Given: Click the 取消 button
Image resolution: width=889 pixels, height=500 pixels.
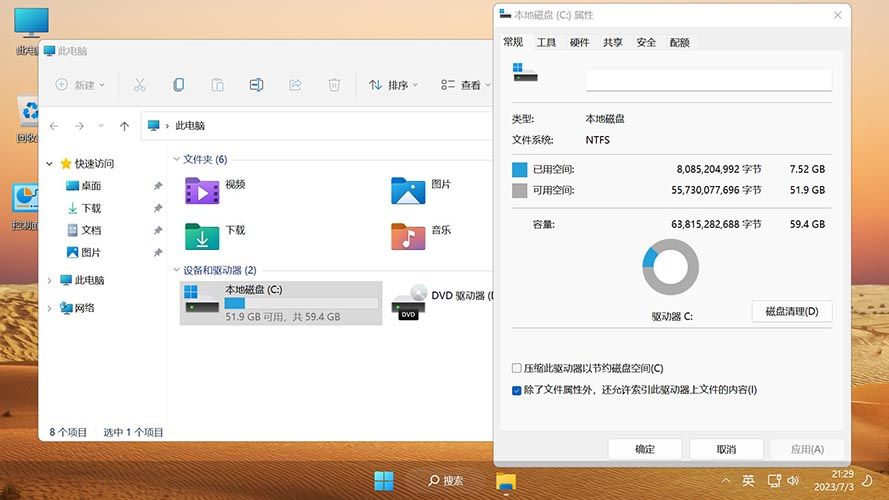Looking at the screenshot, I should point(726,449).
